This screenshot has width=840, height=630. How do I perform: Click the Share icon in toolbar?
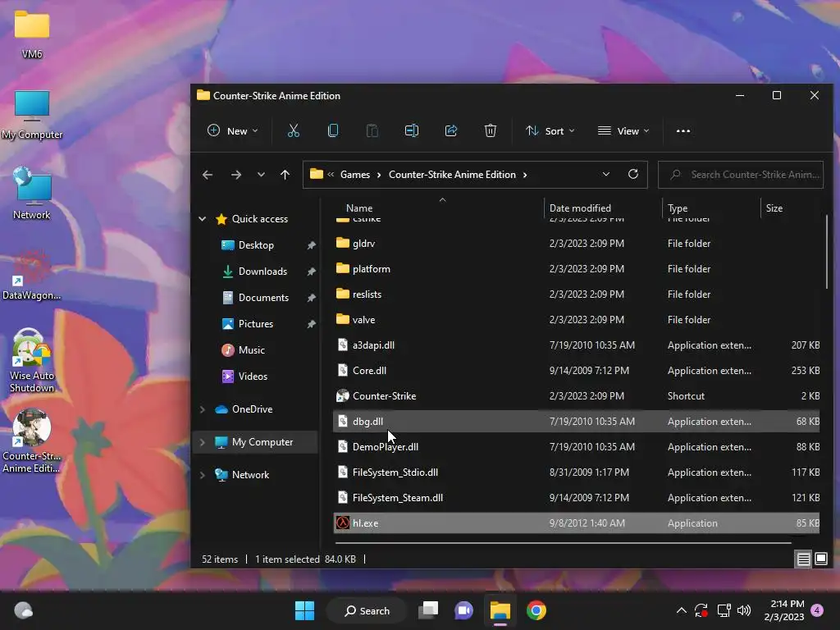(x=451, y=130)
